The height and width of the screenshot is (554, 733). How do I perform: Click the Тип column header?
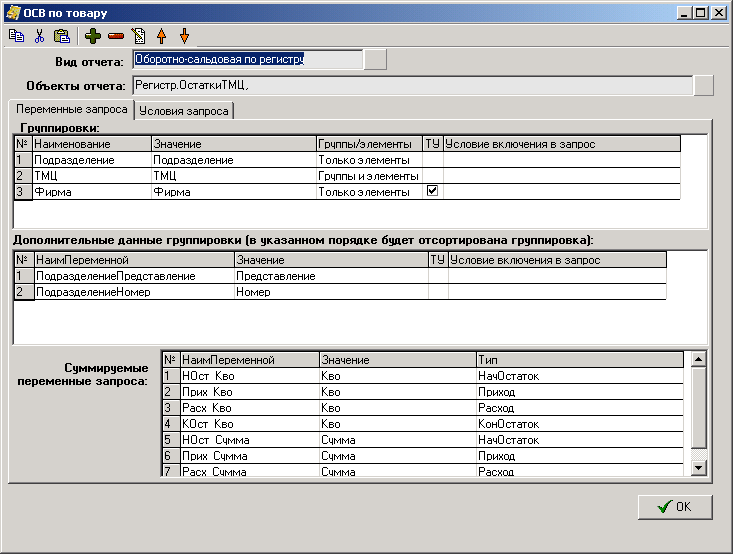580,360
